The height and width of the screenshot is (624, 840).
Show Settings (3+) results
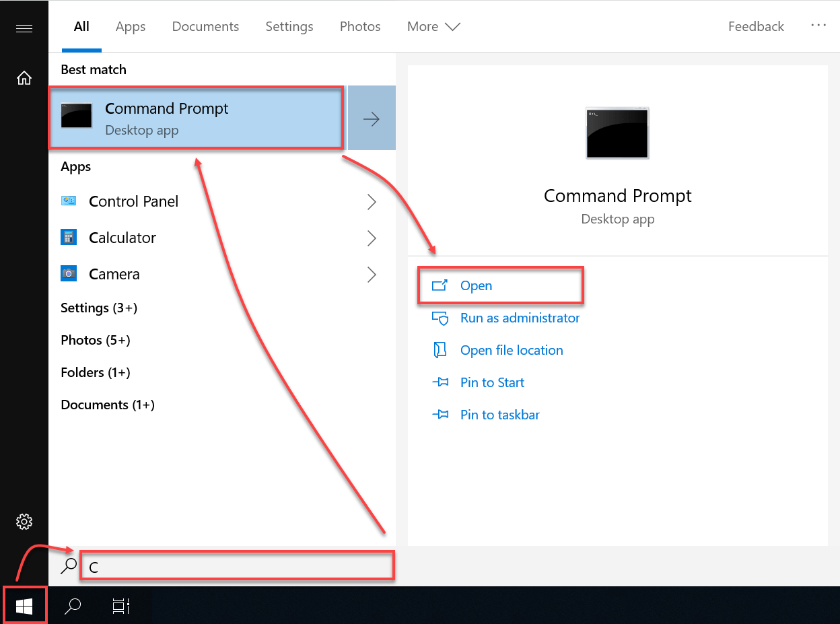point(99,308)
